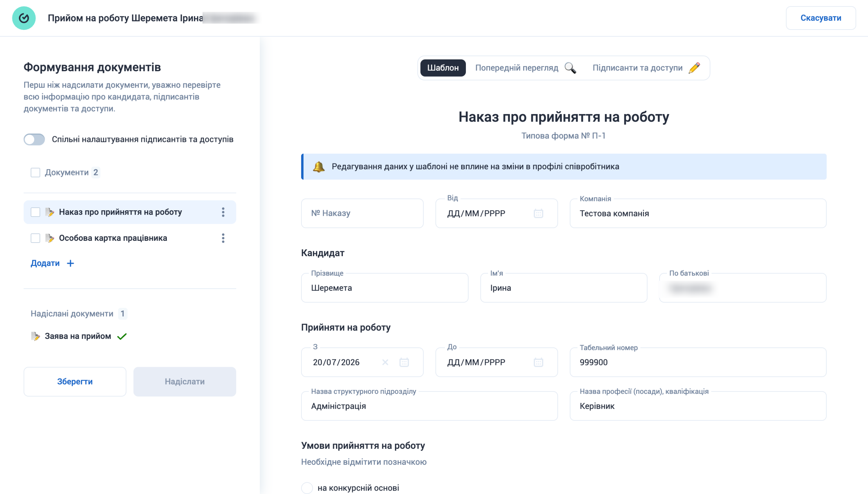Click document icon beside Особова картка працівника

point(50,238)
